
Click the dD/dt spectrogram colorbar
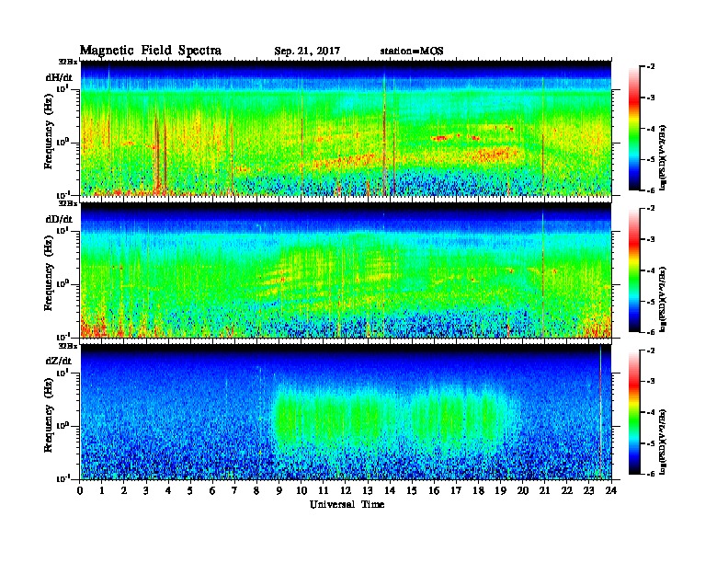tap(634, 270)
